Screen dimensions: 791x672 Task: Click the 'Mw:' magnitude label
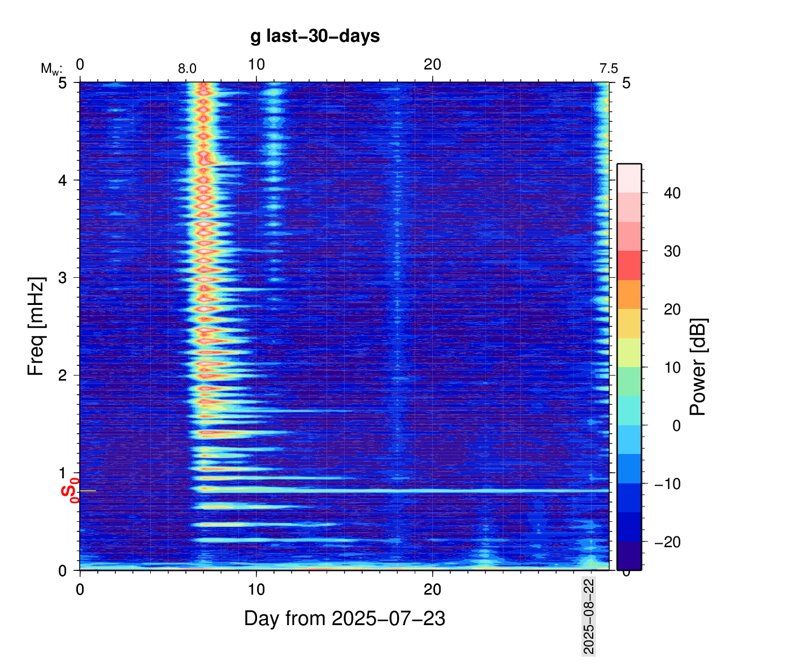pos(51,69)
